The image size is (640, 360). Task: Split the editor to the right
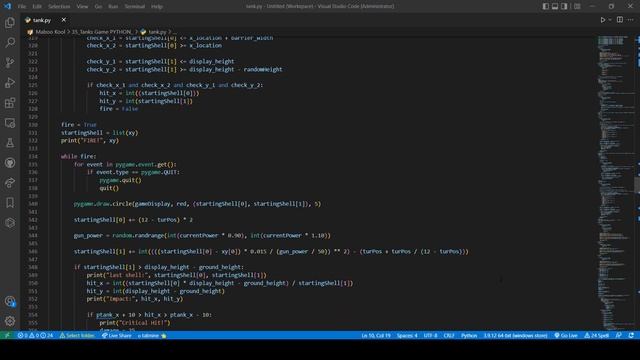point(620,20)
